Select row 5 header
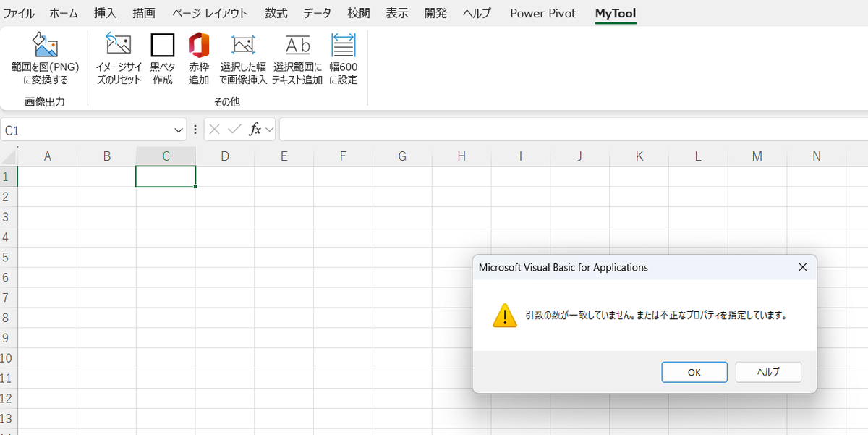868x435 pixels. point(9,258)
